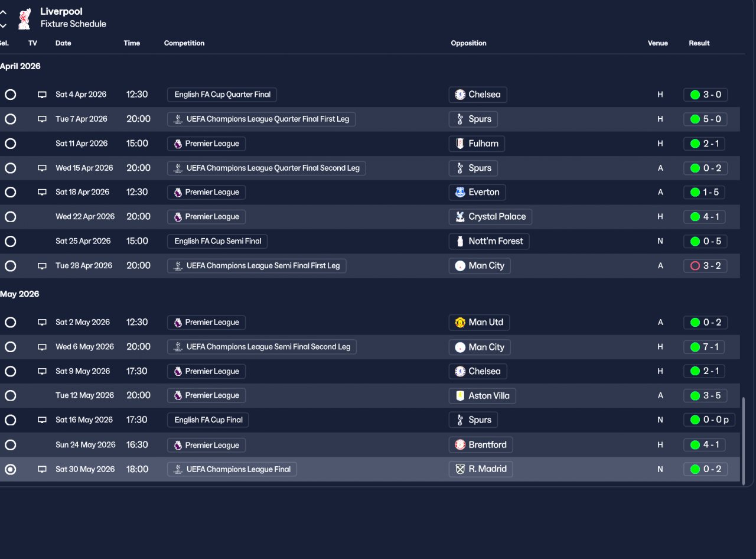Collapse the April 2026 month group
Viewport: 756px width, 559px height.
coord(20,66)
